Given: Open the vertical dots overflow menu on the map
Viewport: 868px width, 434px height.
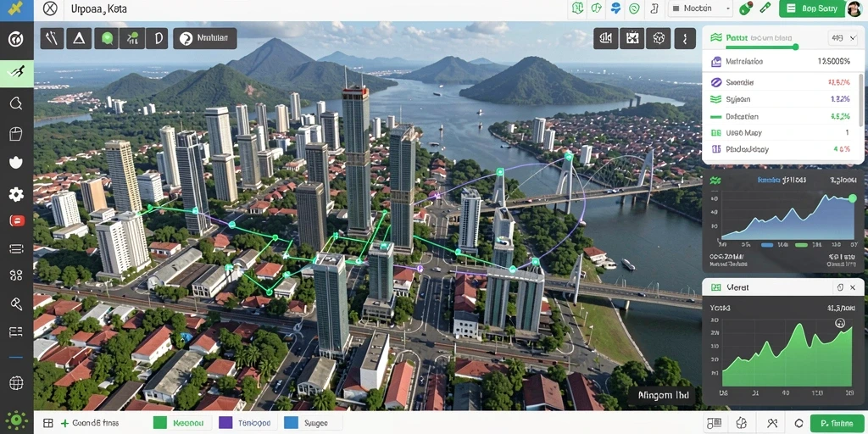Looking at the screenshot, I should point(685,38).
